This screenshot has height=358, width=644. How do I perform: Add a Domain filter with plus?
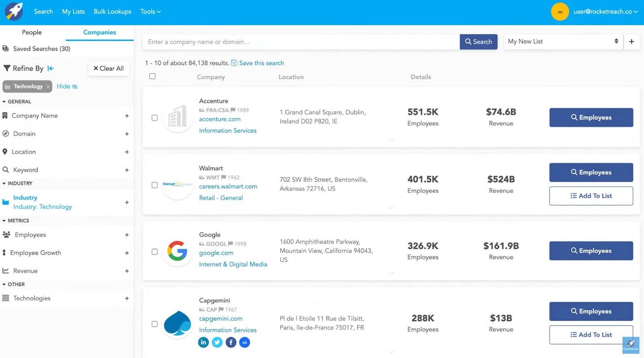pyautogui.click(x=127, y=134)
